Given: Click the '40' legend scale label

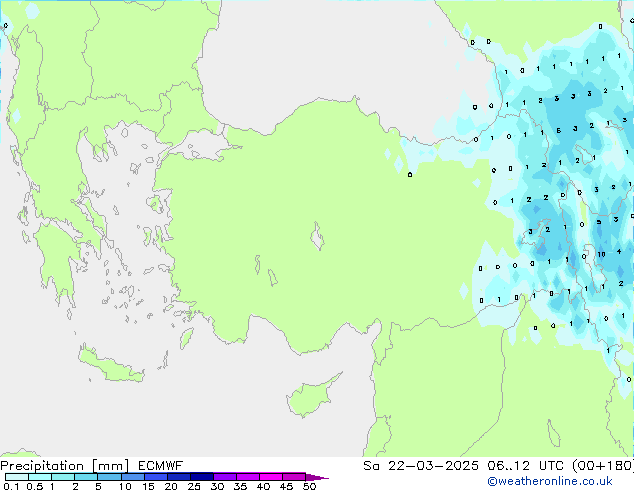Looking at the screenshot, I should [263, 486].
